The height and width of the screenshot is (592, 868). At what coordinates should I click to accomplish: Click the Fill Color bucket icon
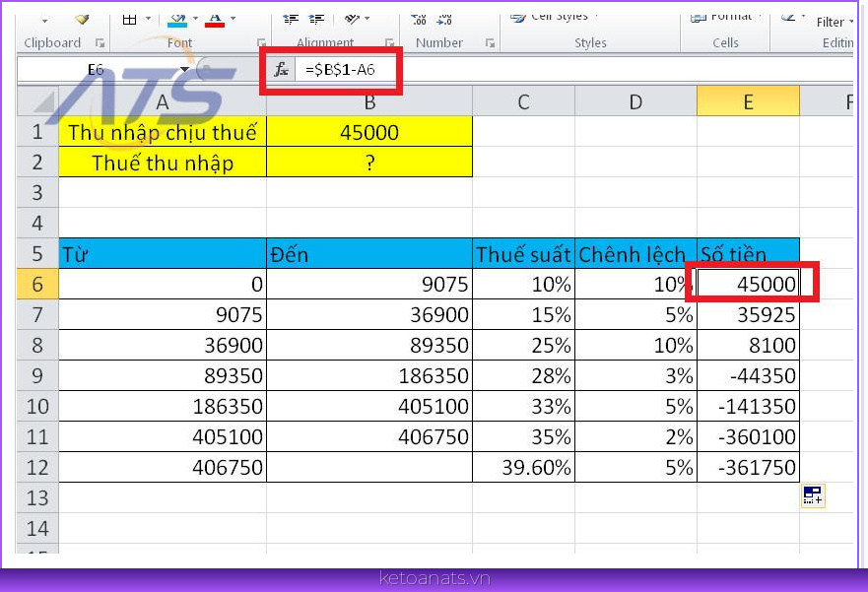coord(178,20)
